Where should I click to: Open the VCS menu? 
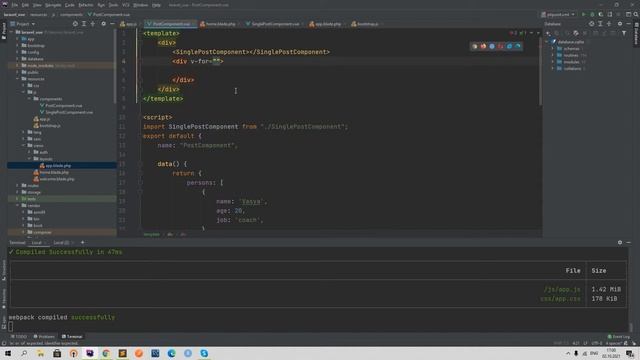[126, 5]
